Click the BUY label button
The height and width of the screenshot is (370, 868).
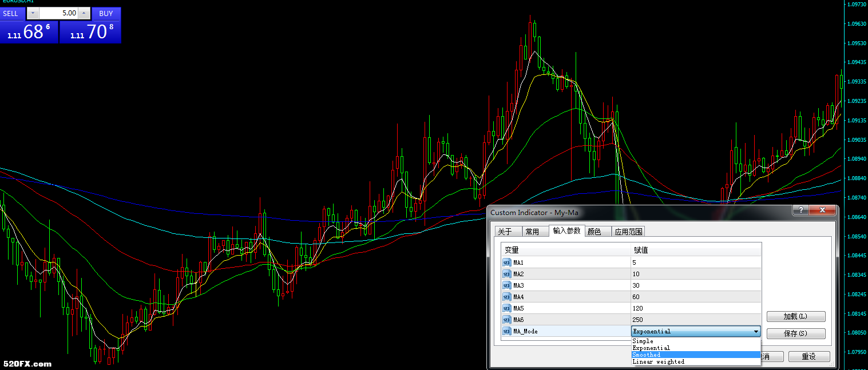(106, 14)
